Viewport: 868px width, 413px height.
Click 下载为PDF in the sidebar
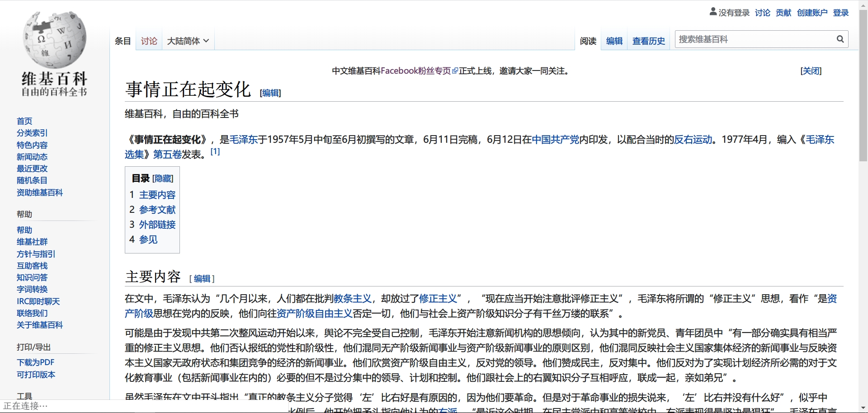coord(35,362)
